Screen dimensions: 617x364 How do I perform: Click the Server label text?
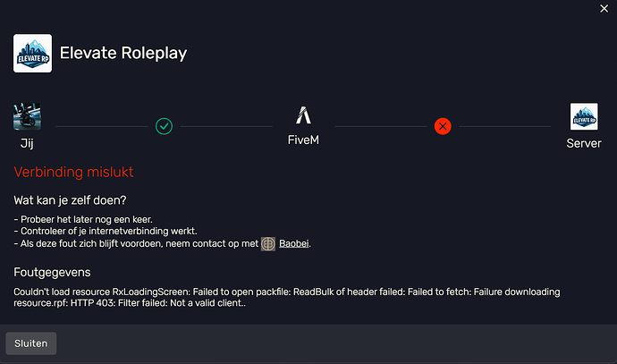click(583, 143)
